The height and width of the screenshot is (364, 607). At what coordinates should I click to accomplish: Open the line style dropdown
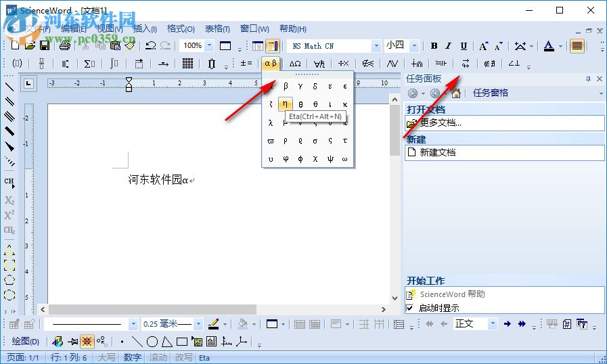tap(133, 323)
